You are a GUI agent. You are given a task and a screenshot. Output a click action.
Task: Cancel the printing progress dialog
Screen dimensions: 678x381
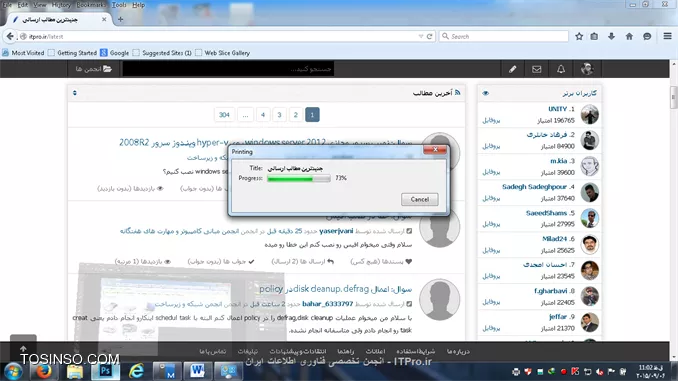pyautogui.click(x=419, y=199)
